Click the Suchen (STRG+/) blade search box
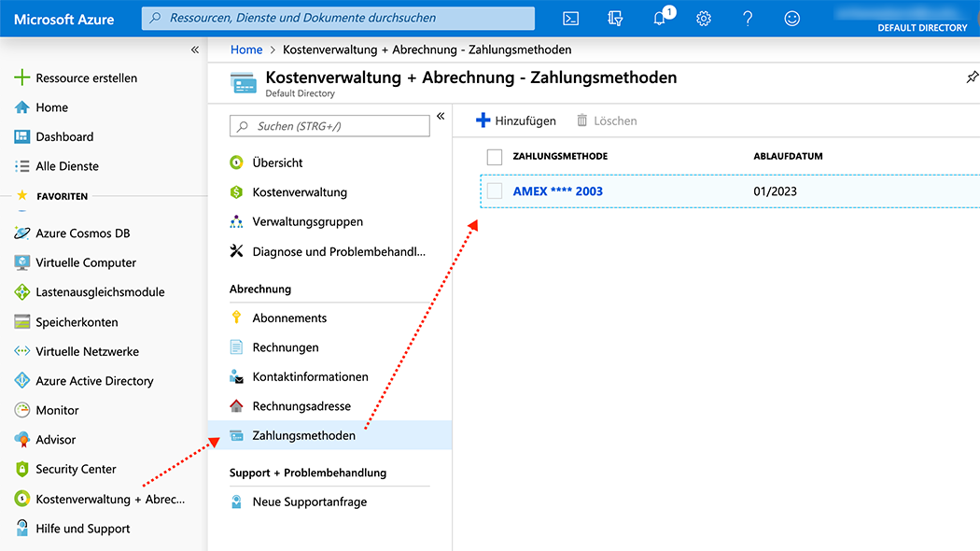Viewport: 980px width, 551px height. point(329,126)
